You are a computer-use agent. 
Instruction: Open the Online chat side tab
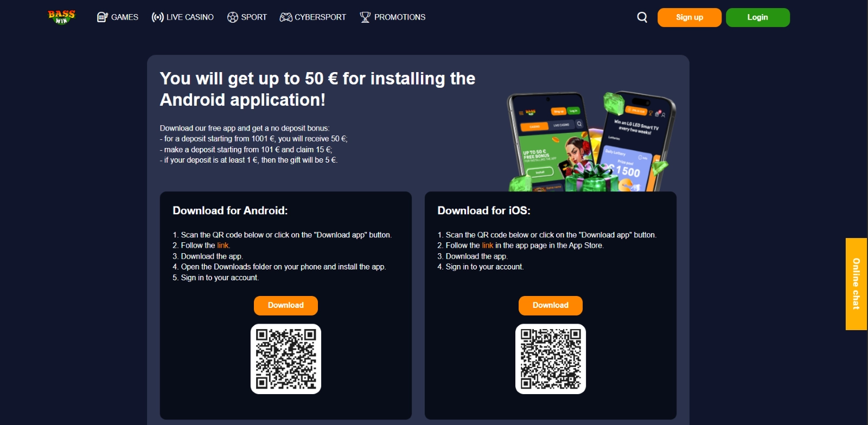[856, 284]
